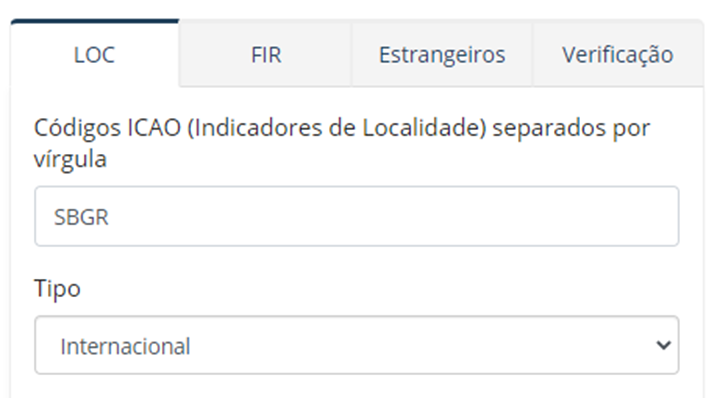Open the Tipo dropdown list
This screenshot has height=398, width=706.
coord(357,345)
